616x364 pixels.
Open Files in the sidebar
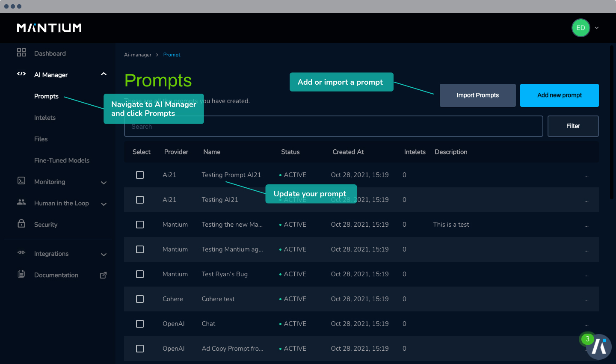click(41, 139)
